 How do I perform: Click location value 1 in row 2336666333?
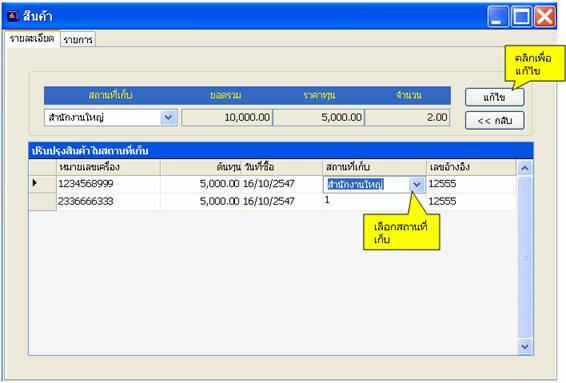(x=374, y=201)
